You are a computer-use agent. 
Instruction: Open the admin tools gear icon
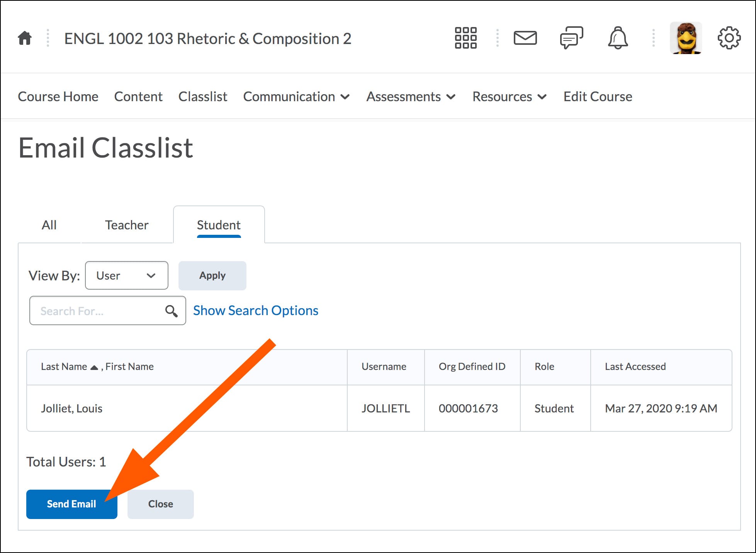[729, 38]
